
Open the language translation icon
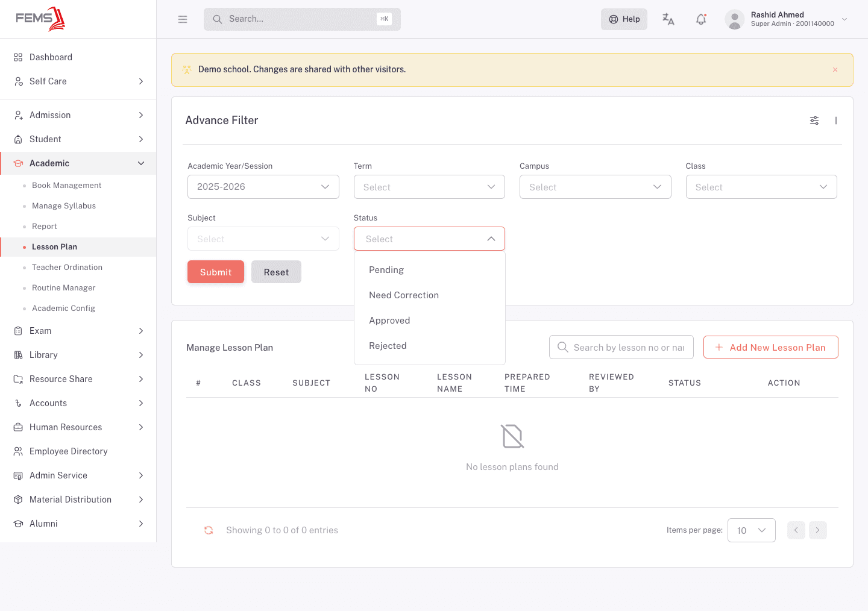click(x=668, y=19)
